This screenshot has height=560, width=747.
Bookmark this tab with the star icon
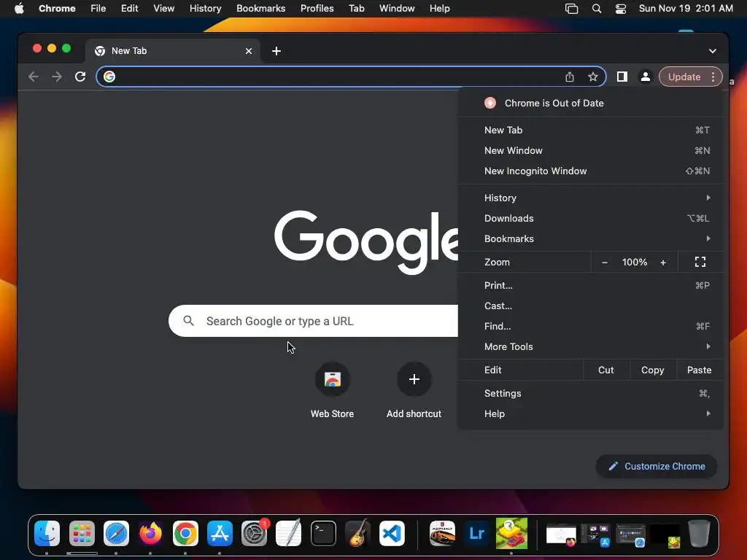click(592, 77)
